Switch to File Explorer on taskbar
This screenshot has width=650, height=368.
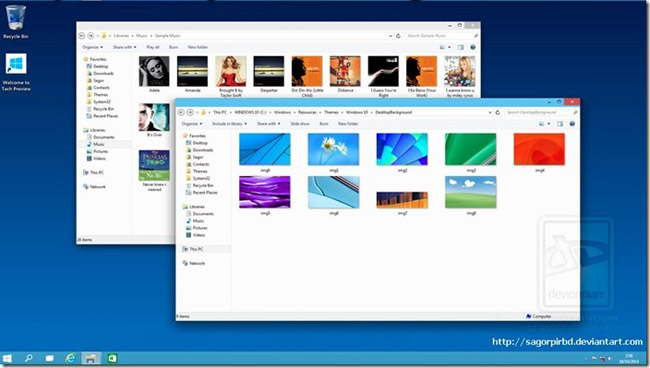point(91,358)
